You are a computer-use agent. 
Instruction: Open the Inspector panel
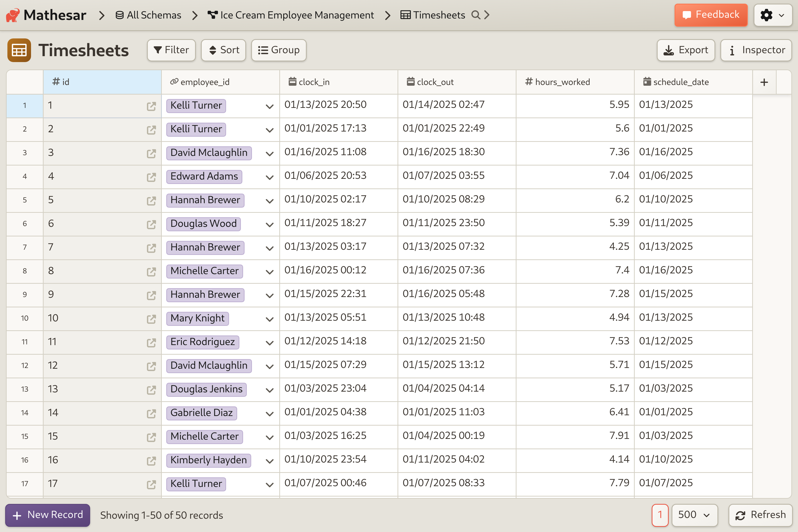tap(756, 50)
